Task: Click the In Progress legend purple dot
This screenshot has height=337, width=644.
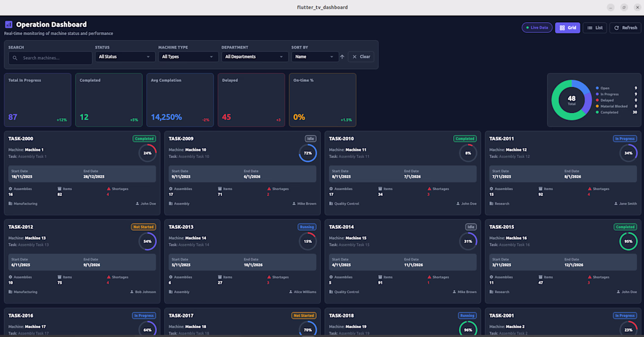Action: tap(597, 94)
